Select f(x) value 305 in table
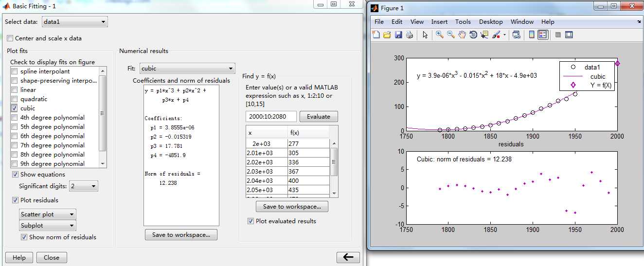This screenshot has height=266, width=644. coord(308,153)
